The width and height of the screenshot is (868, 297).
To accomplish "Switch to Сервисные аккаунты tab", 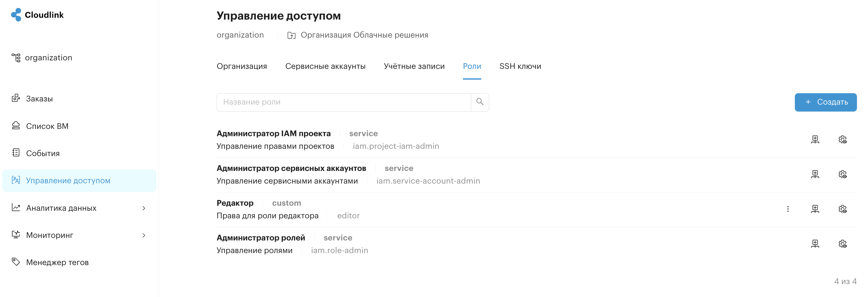I will tap(325, 66).
